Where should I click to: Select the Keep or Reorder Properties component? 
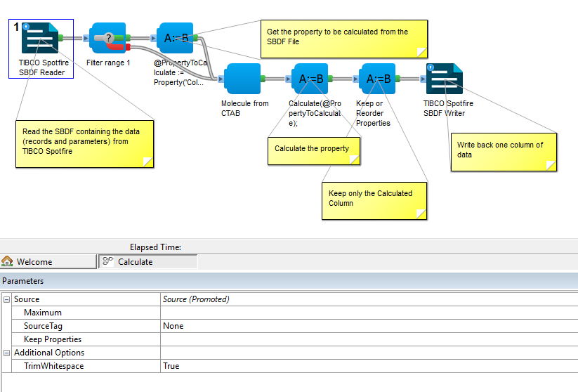click(377, 79)
